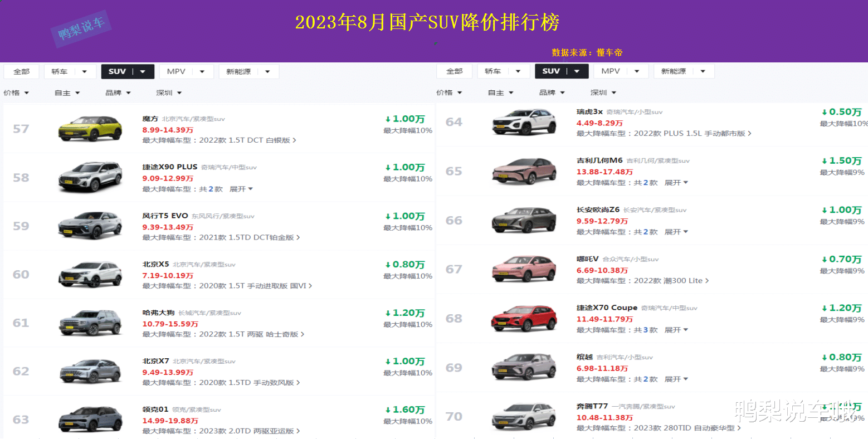Expand the 吉利几何M6 model list with 展开

[x=676, y=183]
